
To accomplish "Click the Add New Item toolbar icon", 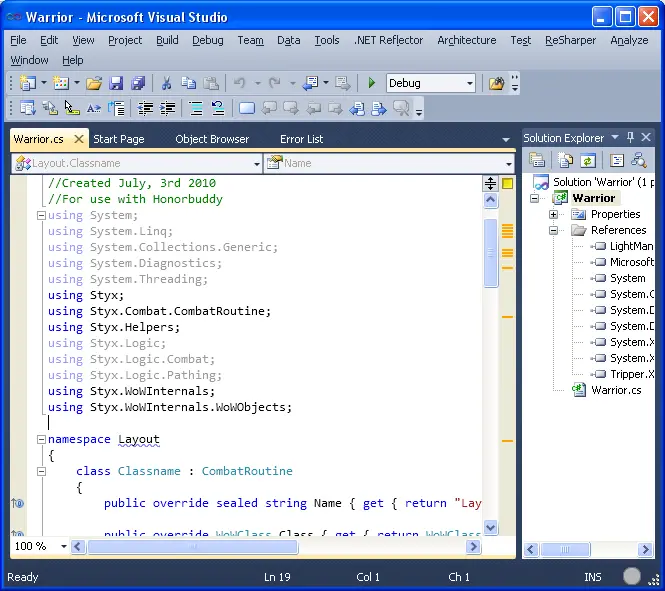I will (61, 83).
